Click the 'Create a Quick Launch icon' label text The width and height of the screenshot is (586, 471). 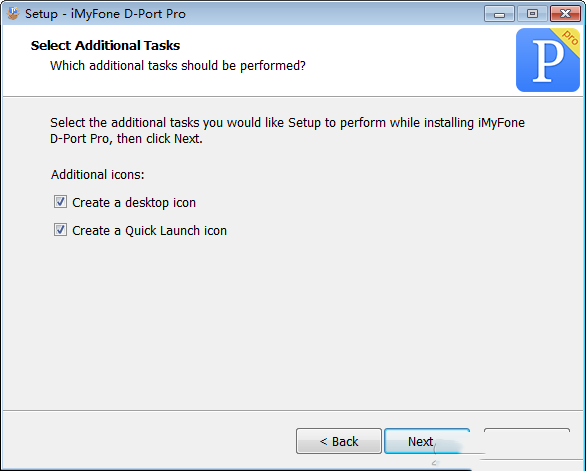[x=149, y=231]
